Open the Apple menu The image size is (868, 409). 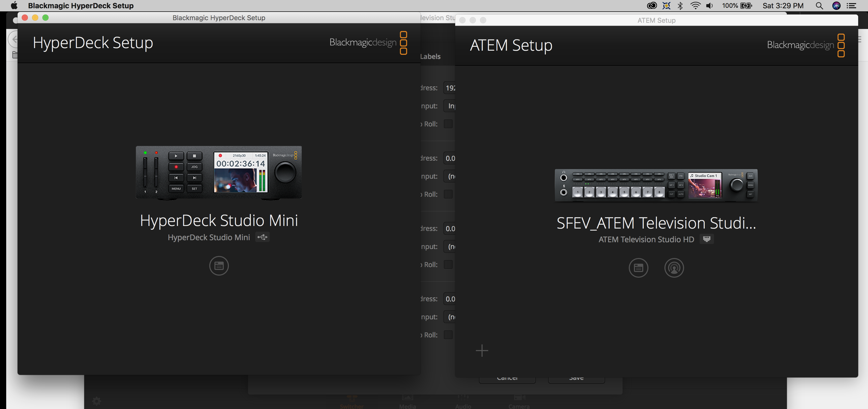point(14,6)
